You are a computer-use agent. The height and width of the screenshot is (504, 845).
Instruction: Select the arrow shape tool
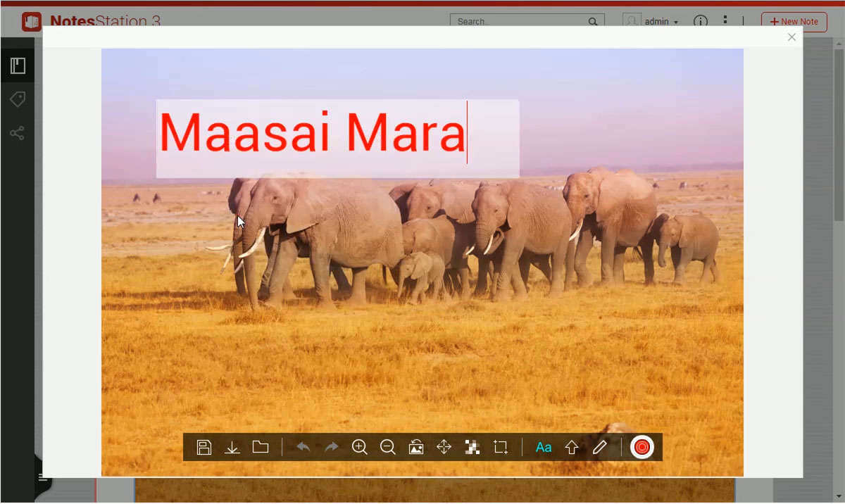[x=571, y=447]
